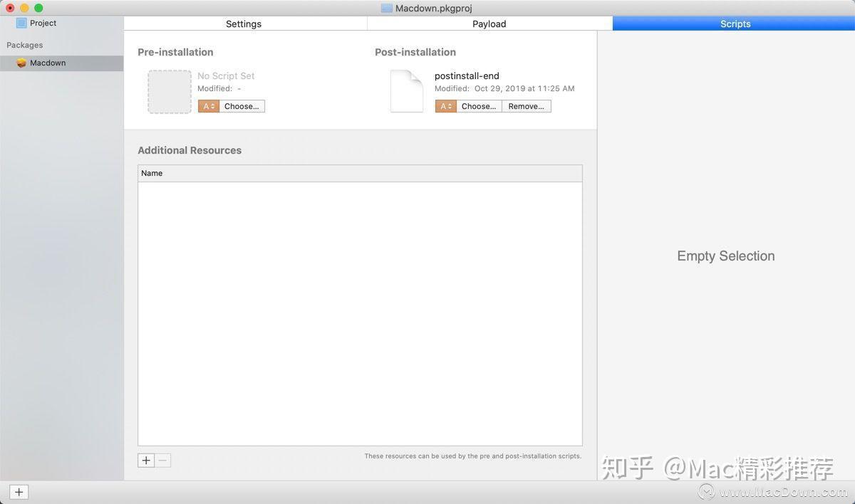Select the Macdown package in the Packages list
The image size is (855, 504).
[47, 63]
